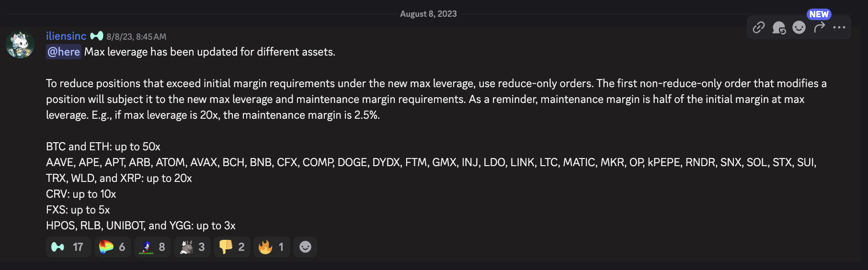
Task: Toggle the fire emoji reaction
Action: tap(271, 247)
